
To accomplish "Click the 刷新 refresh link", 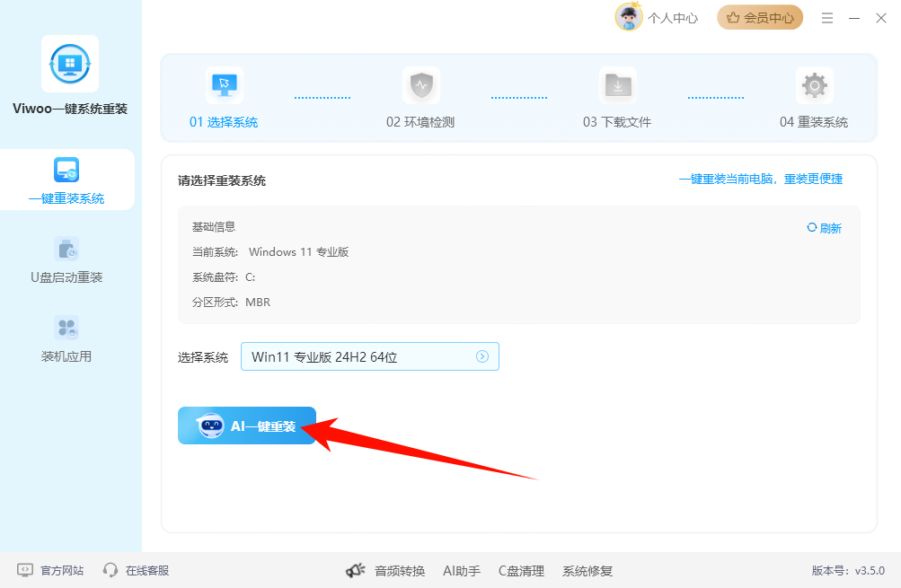I will pos(831,229).
